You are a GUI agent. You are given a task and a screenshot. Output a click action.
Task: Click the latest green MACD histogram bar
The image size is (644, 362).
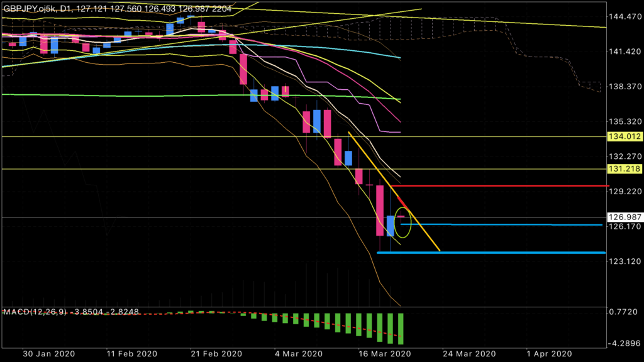pyautogui.click(x=401, y=329)
